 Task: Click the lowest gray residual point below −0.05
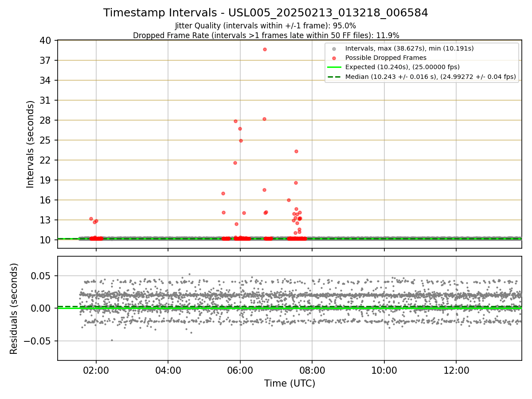pyautogui.click(x=112, y=340)
